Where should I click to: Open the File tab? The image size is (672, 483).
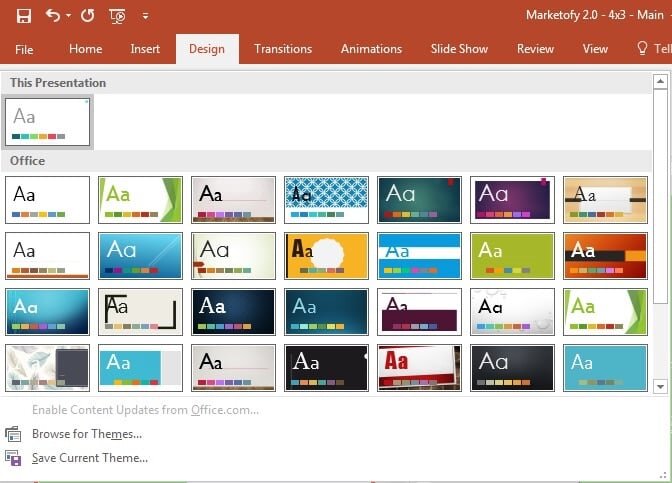tap(24, 49)
